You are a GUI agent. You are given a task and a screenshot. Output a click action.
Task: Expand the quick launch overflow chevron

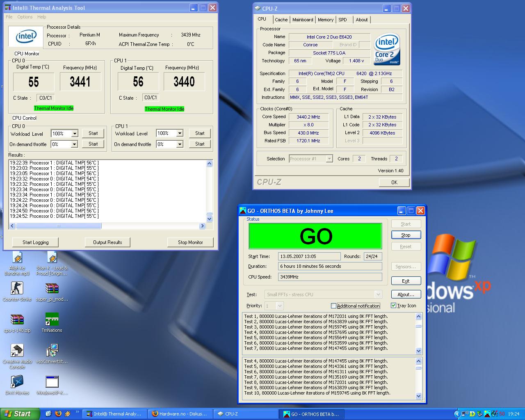(77, 413)
